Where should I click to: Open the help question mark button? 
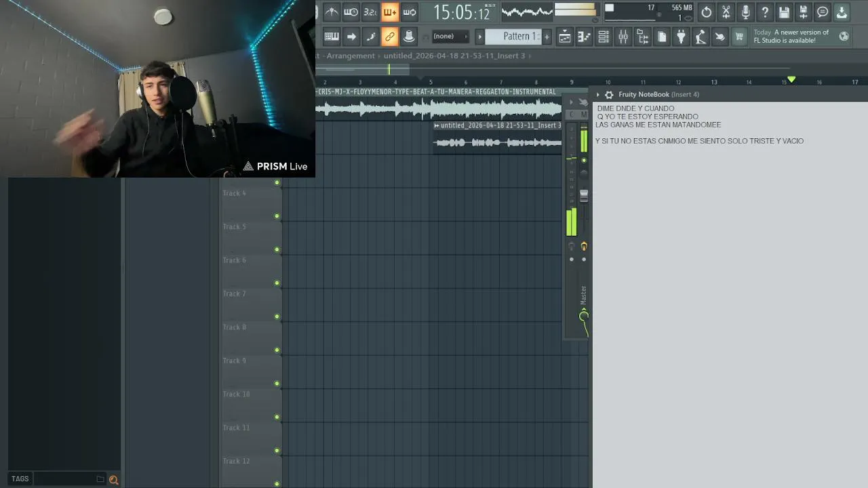[x=765, y=12]
